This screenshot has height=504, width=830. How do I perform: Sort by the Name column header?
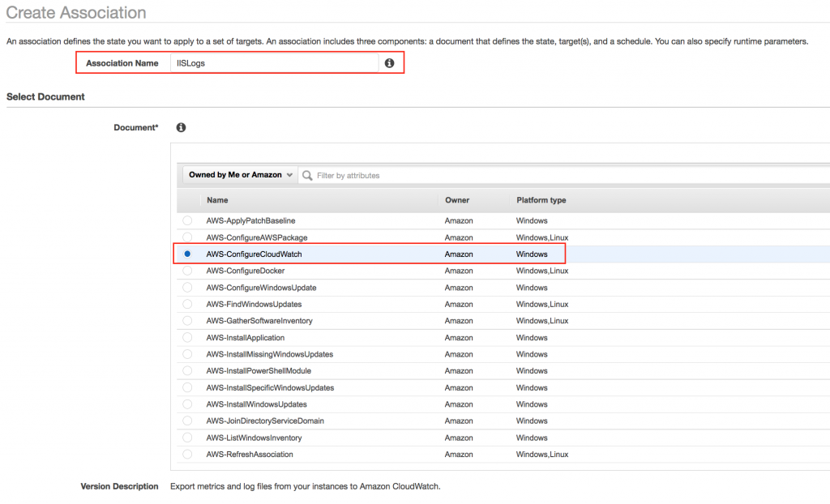(x=217, y=200)
